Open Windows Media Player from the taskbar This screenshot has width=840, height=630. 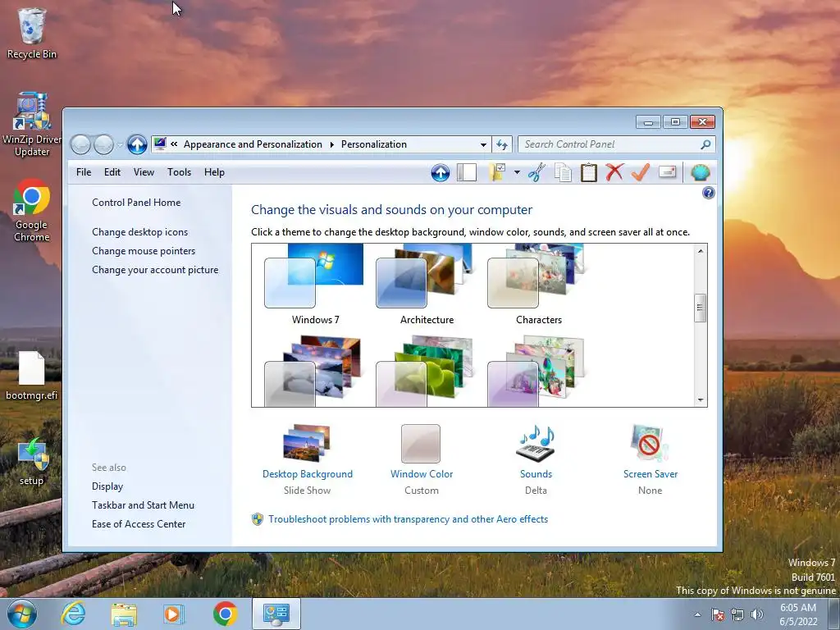174,614
